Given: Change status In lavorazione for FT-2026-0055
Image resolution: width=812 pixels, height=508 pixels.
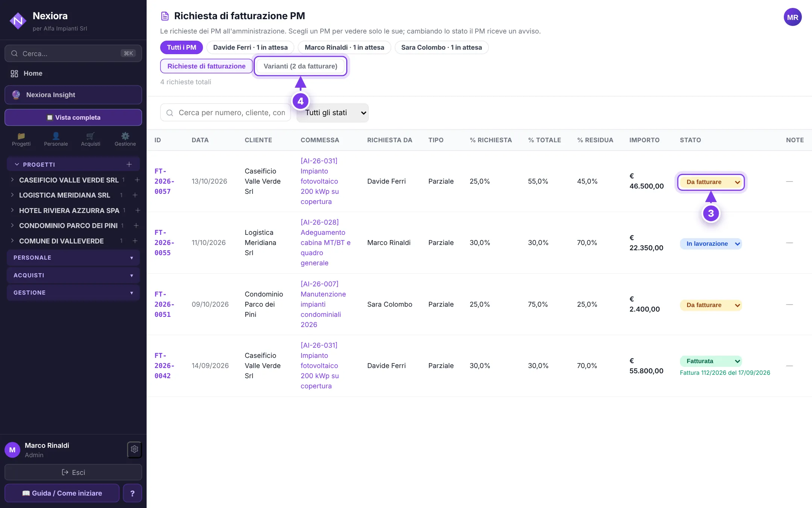Looking at the screenshot, I should pos(710,244).
